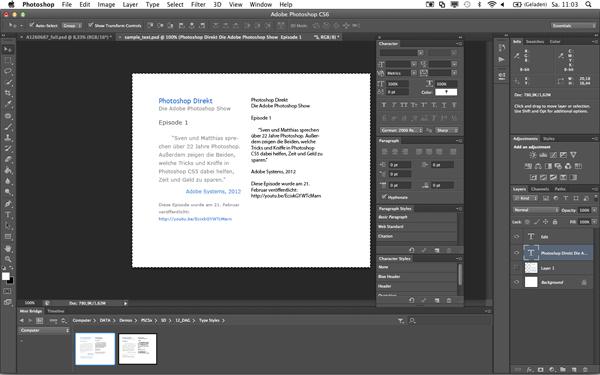Image resolution: width=600 pixels, height=375 pixels.
Task: Delete character style trash icon
Action: click(x=449, y=300)
